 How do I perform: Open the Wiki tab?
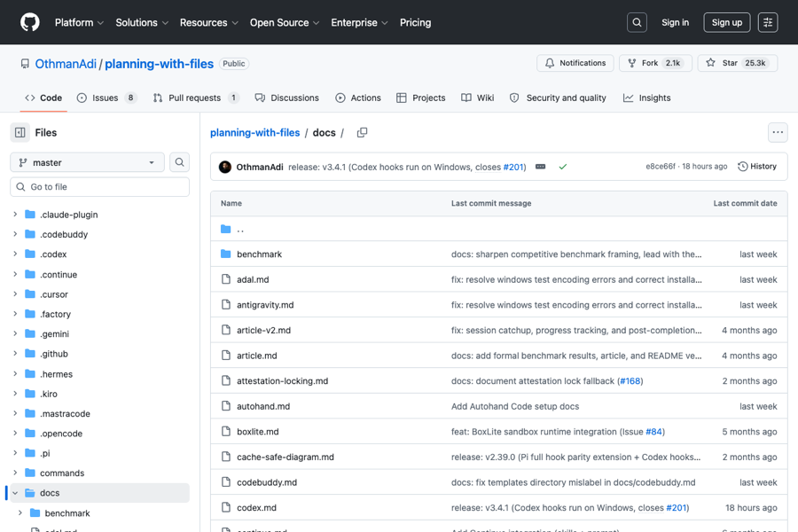pos(477,98)
